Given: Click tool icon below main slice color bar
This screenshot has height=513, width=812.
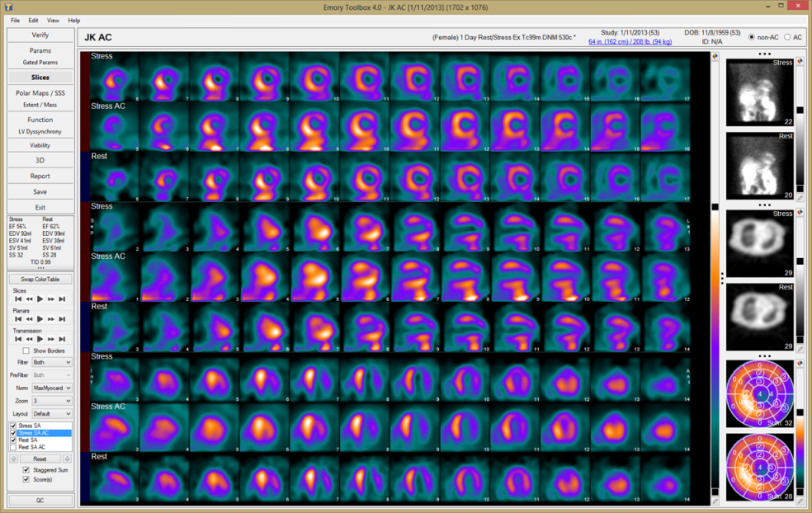Looking at the screenshot, I should [715, 501].
